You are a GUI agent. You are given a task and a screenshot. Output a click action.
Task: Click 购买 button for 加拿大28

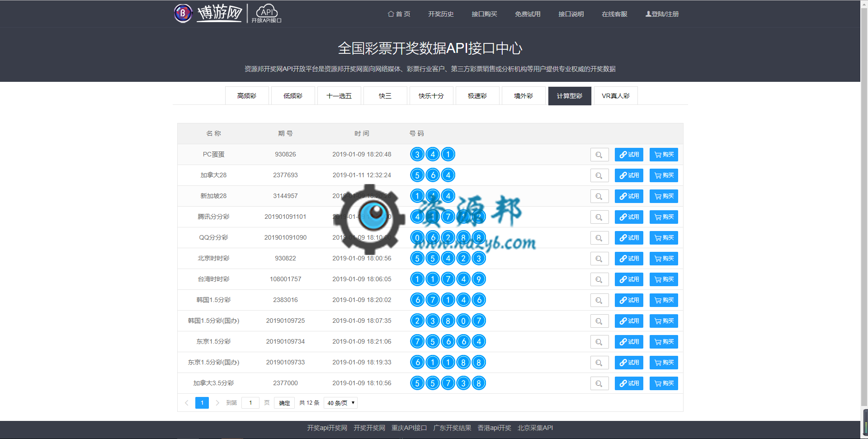[664, 175]
